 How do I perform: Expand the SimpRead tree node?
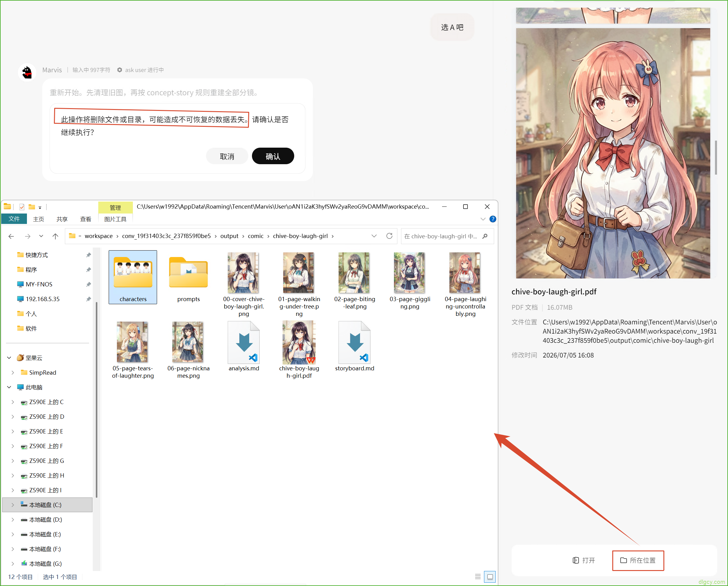(13, 372)
